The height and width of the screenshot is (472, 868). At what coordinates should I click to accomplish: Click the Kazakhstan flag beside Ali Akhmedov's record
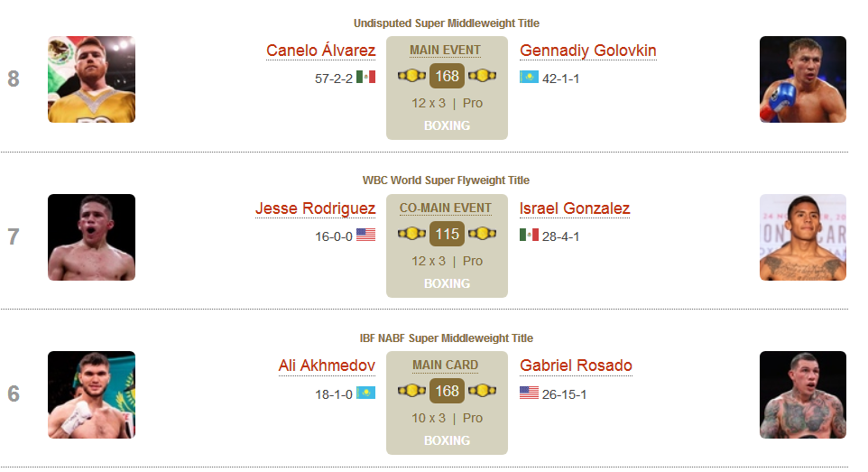pos(365,393)
